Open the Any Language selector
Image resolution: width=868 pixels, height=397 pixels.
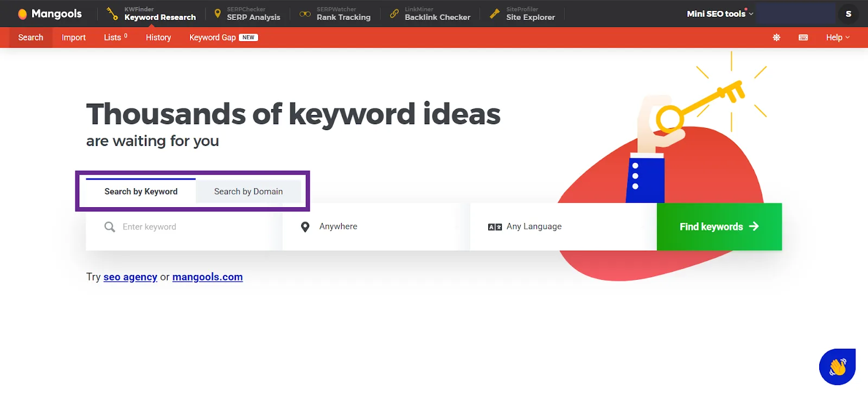point(563,227)
